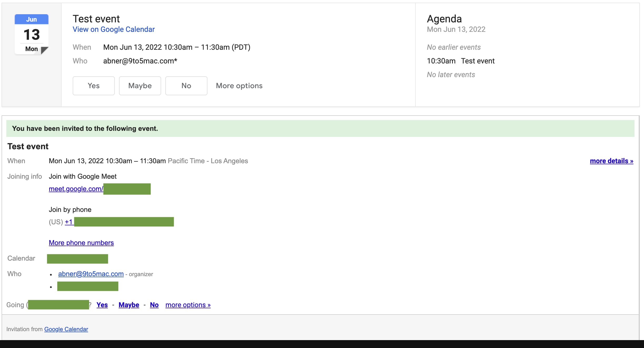The height and width of the screenshot is (348, 644).
Task: Click the No RSVP button
Action: (x=186, y=86)
